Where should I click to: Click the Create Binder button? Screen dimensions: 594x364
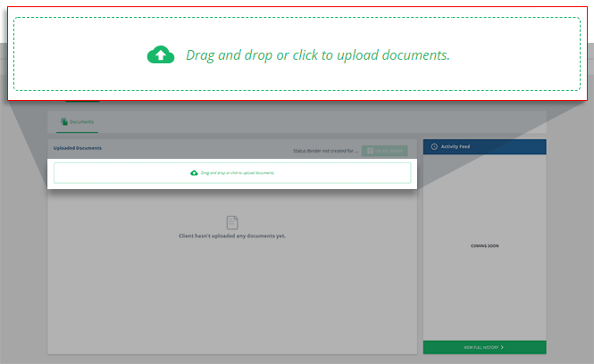point(384,151)
